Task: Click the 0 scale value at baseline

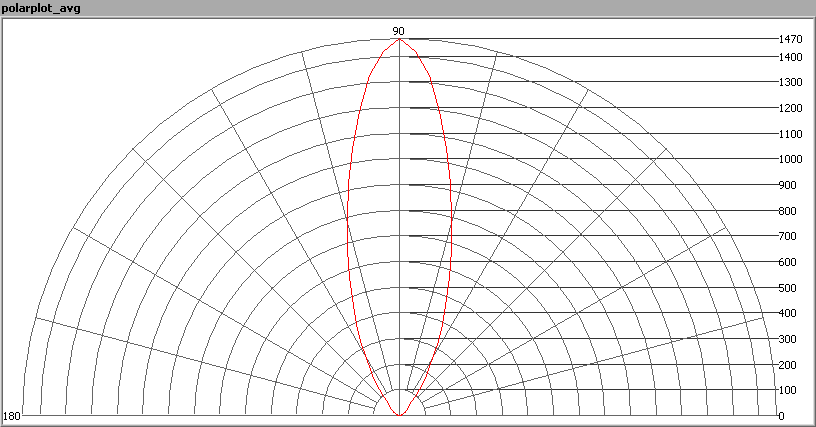Action: [x=782, y=416]
